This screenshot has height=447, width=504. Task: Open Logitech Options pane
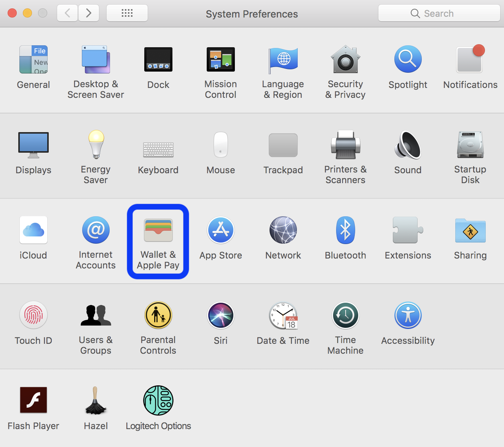pos(158,401)
